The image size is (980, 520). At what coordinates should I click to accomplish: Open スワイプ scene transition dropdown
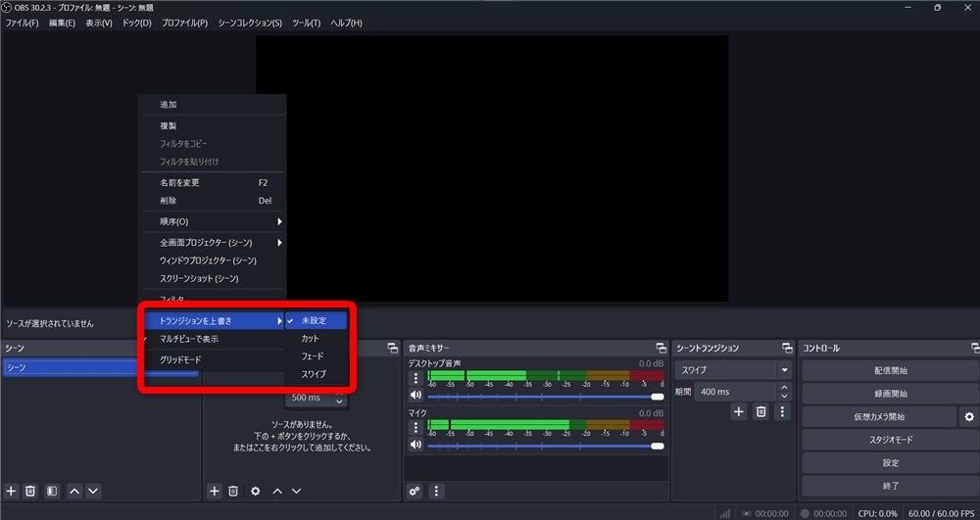pos(732,370)
